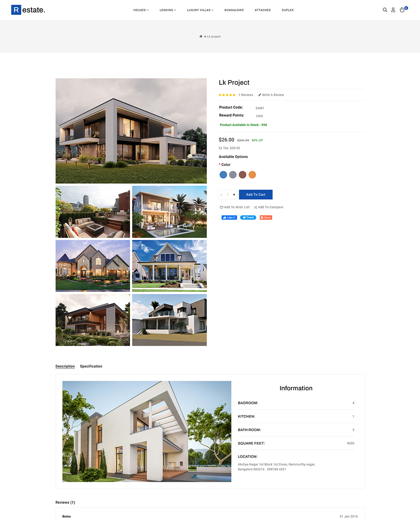Add to Wish List heart icon

coord(222,207)
